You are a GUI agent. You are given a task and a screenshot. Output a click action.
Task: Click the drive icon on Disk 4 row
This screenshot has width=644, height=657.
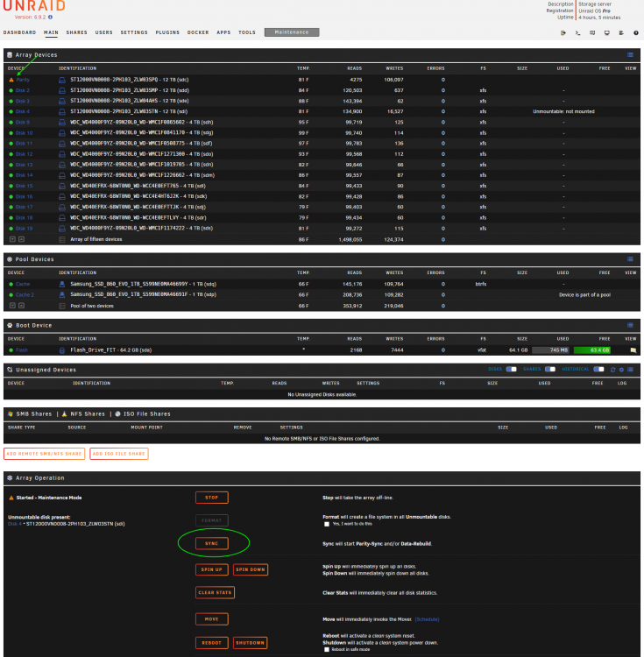tap(62, 111)
